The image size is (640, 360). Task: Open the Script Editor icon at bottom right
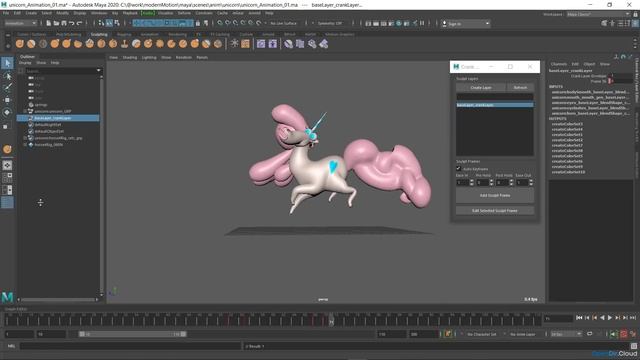tap(633, 346)
